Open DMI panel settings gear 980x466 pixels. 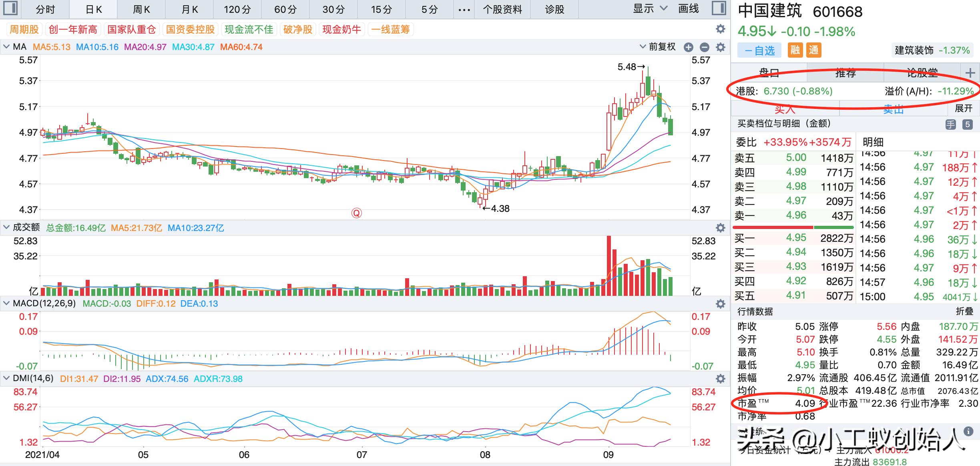click(x=721, y=379)
